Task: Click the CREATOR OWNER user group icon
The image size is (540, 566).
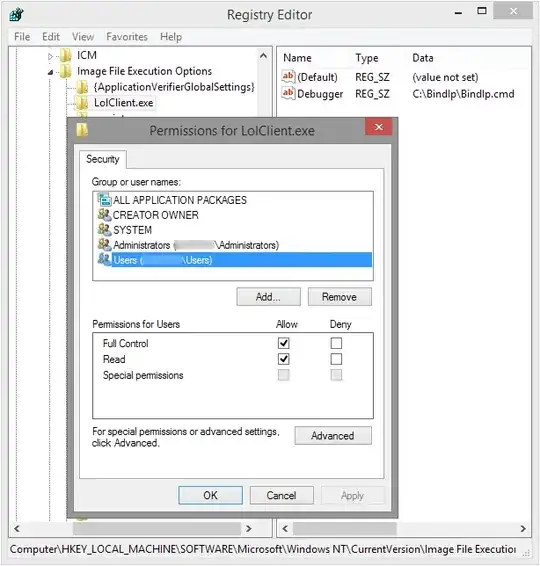Action: tap(104, 214)
